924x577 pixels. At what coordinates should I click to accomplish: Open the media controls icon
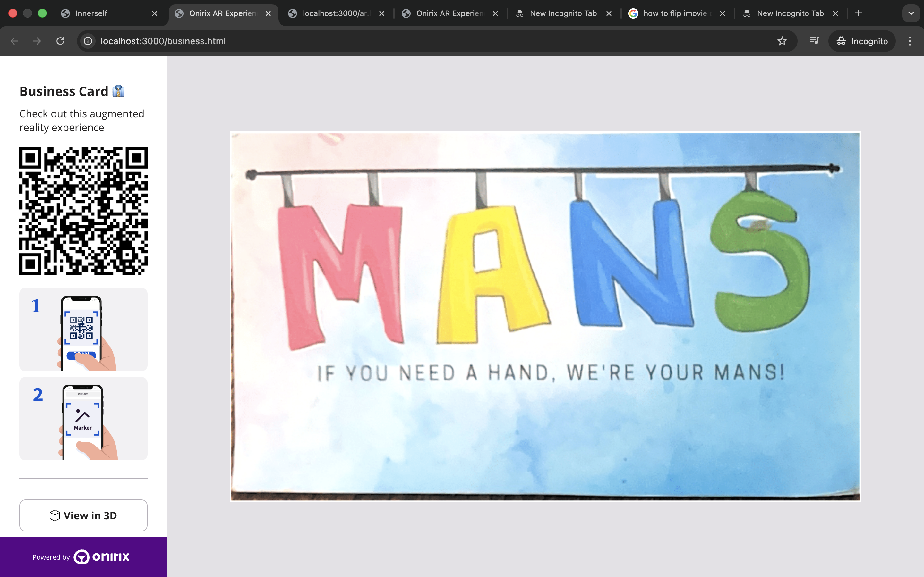pyautogui.click(x=814, y=41)
